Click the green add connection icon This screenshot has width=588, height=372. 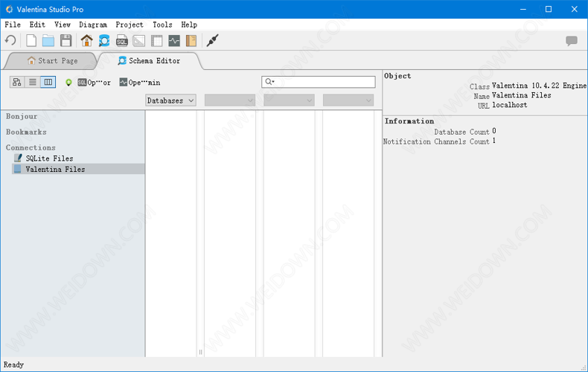tap(68, 83)
